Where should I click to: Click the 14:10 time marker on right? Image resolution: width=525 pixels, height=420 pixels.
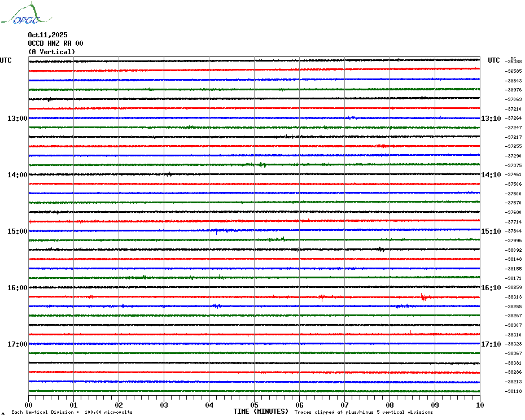(x=490, y=175)
